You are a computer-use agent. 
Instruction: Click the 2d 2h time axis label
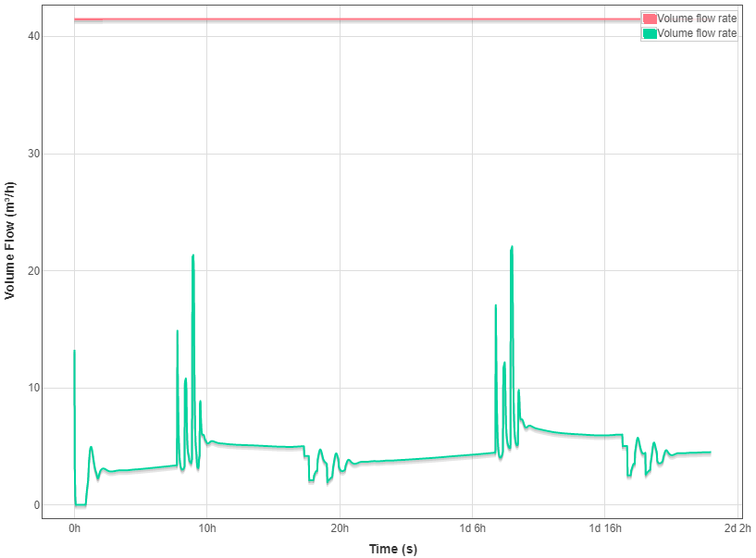tap(737, 528)
